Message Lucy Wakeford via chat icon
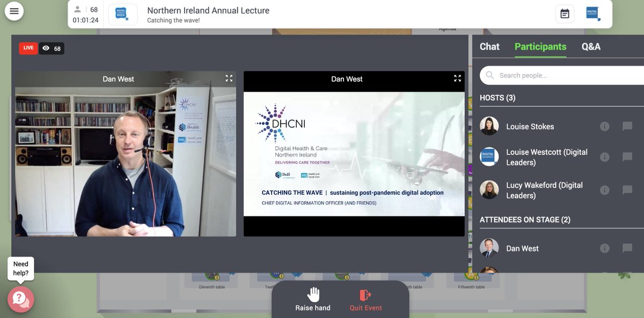The height and width of the screenshot is (318, 644). [627, 190]
